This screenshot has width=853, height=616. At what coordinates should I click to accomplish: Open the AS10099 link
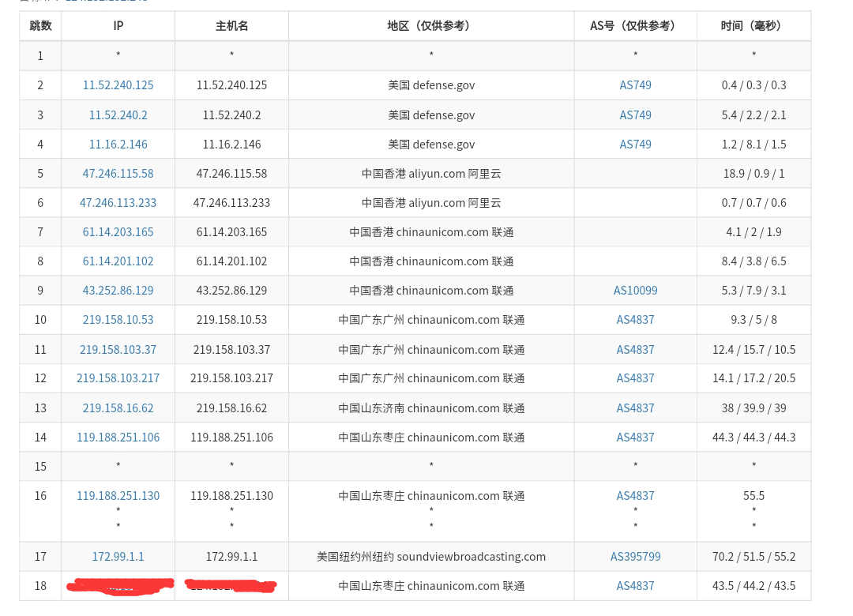635,291
